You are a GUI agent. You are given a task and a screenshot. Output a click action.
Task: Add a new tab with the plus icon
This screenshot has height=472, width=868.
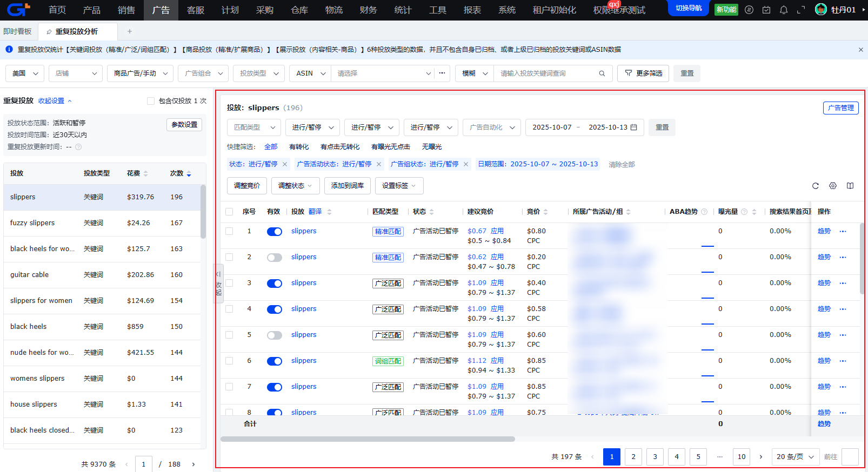(x=130, y=31)
